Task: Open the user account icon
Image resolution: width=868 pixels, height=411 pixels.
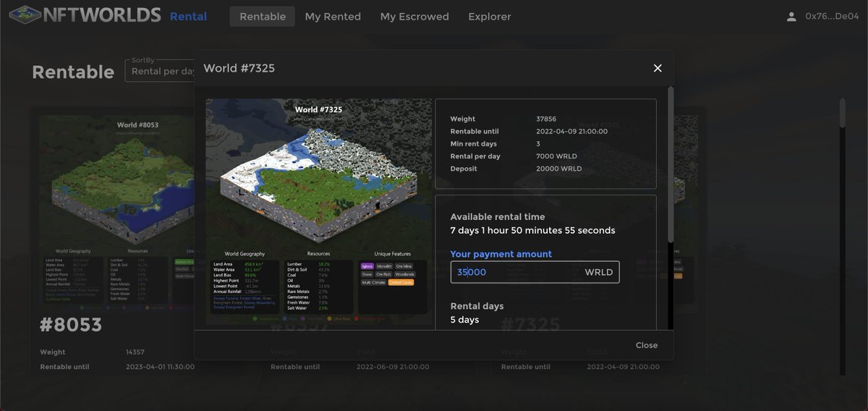Action: click(x=791, y=16)
